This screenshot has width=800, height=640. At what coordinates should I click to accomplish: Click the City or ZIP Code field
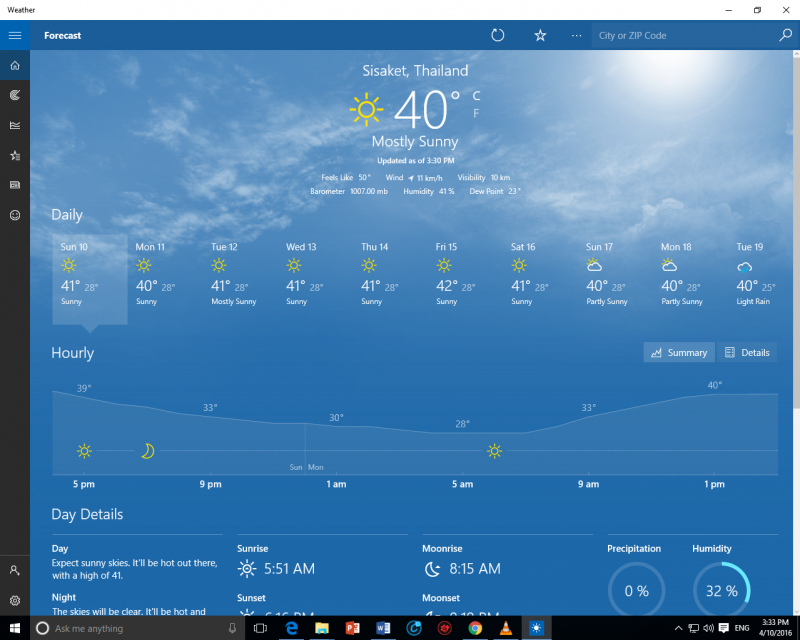pyautogui.click(x=683, y=35)
